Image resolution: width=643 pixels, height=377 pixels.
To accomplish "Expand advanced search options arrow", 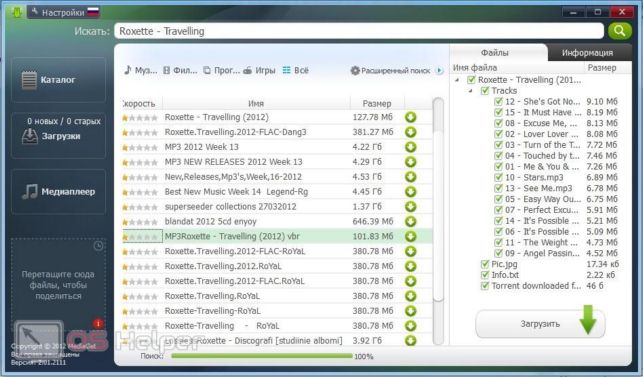I will coord(439,71).
